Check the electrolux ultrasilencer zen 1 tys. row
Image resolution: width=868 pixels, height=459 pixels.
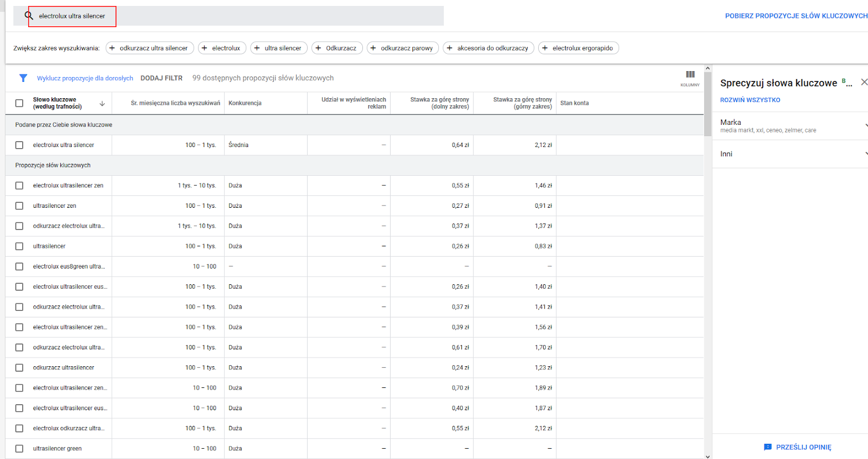(20, 186)
